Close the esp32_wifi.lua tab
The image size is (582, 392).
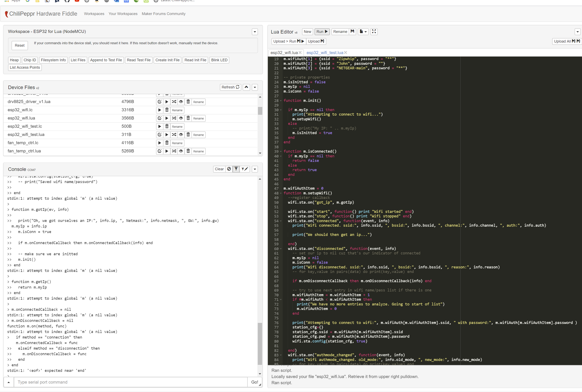coord(300,52)
